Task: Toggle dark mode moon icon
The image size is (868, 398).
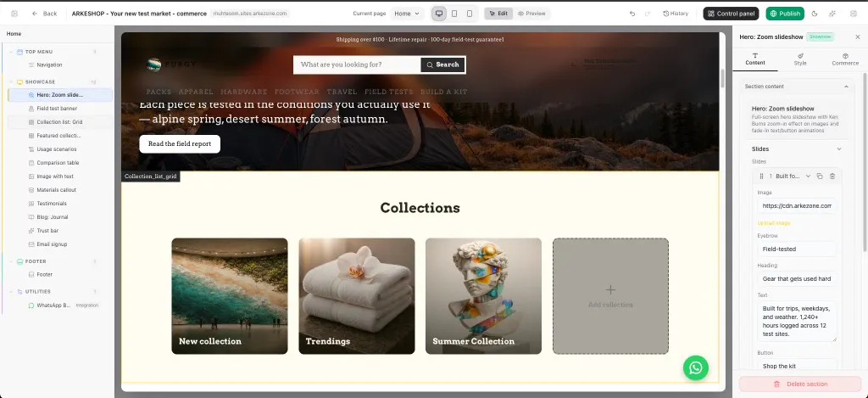Action: pyautogui.click(x=815, y=14)
